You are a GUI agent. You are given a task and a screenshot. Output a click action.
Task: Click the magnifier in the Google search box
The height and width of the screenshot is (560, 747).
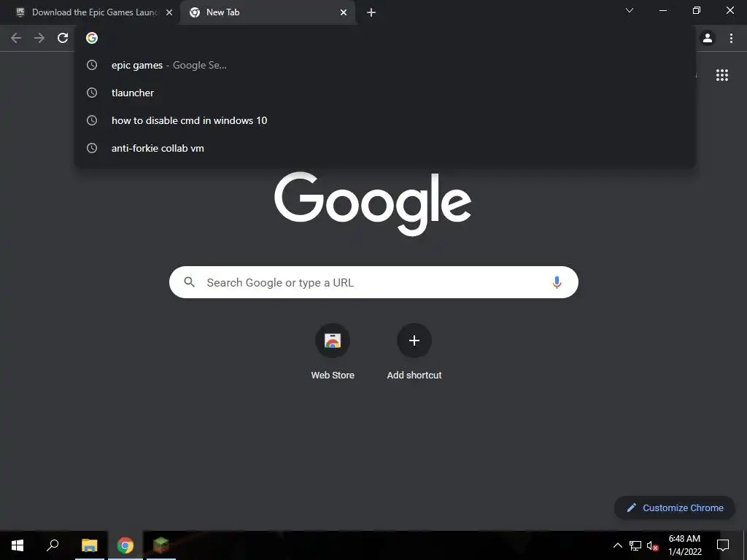pyautogui.click(x=189, y=282)
